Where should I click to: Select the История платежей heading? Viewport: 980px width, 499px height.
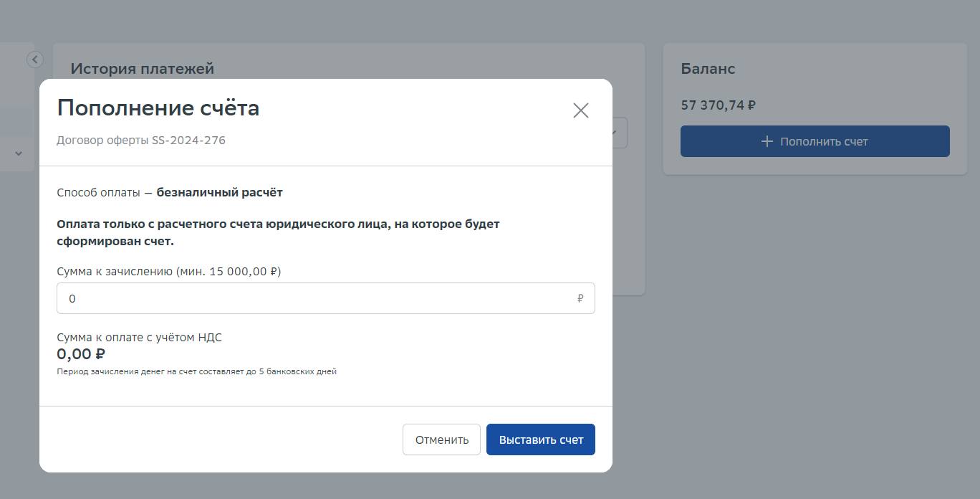[143, 69]
